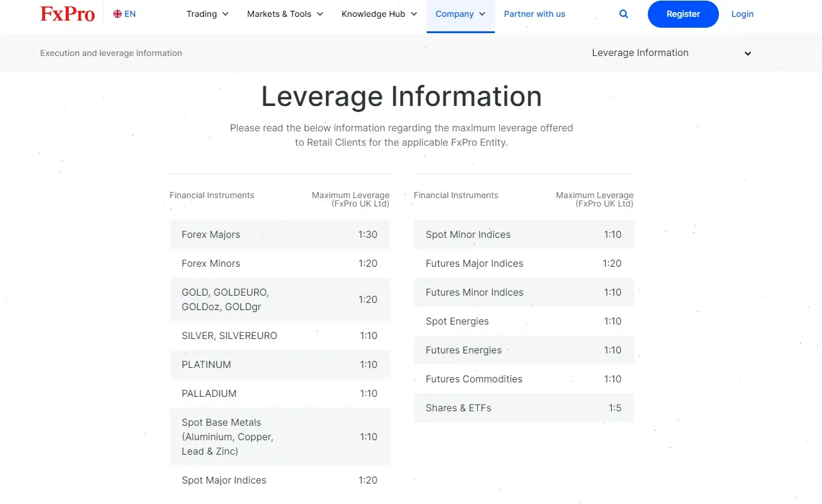The height and width of the screenshot is (504, 822).
Task: Expand the Knowledge Hub menu
Action: click(413, 14)
